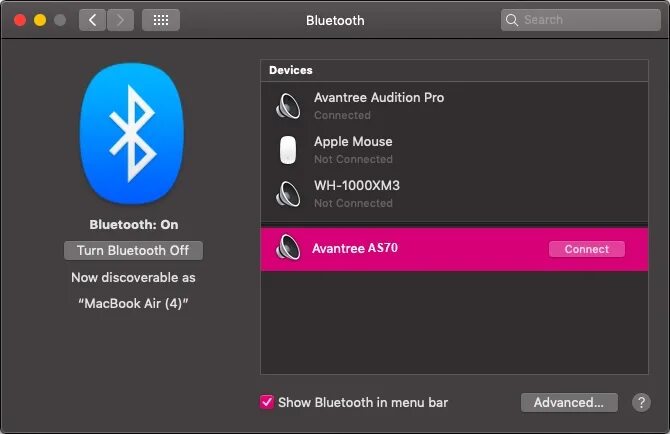This screenshot has width=670, height=434.
Task: Minimize window with the yellow button
Action: 40,20
